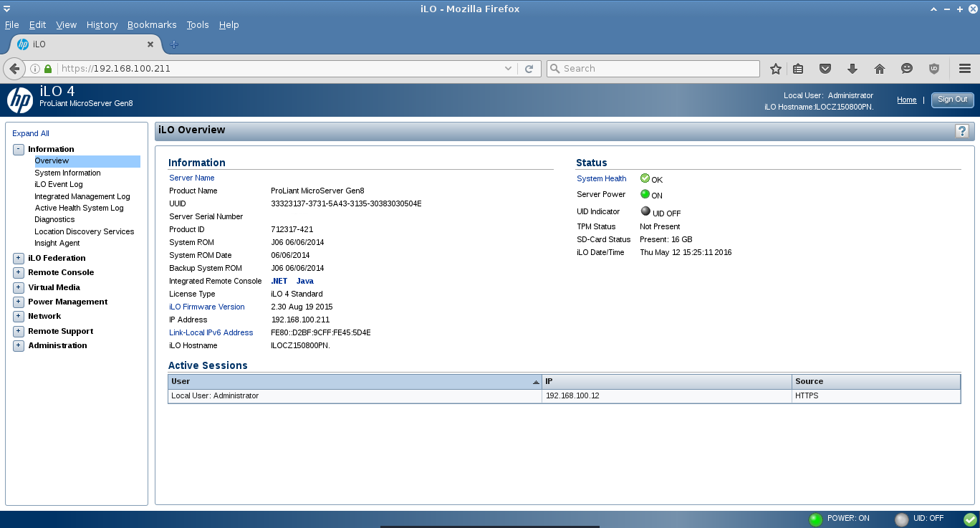Screen dimensions: 980x528
Task: Open the File menu
Action: click(x=12, y=25)
